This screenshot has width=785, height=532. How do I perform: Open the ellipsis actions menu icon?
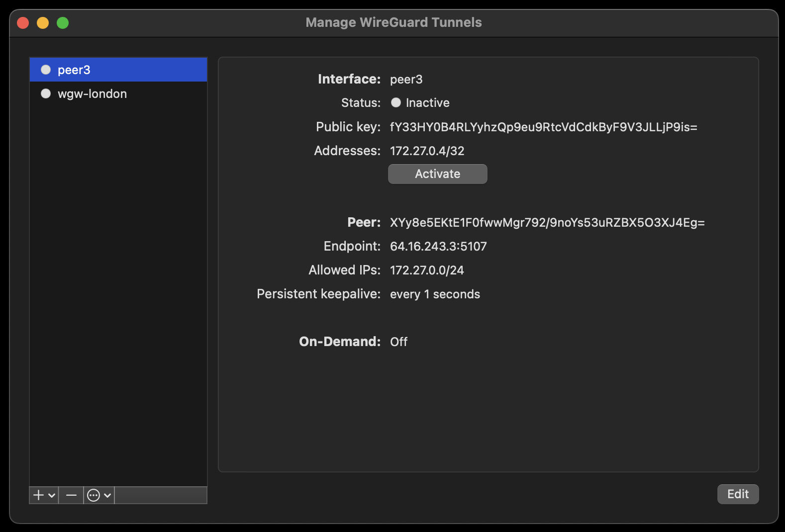(x=94, y=495)
